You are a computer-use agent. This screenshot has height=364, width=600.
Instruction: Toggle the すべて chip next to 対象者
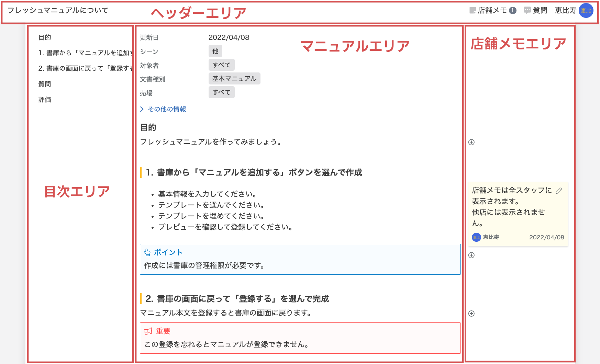coord(222,65)
